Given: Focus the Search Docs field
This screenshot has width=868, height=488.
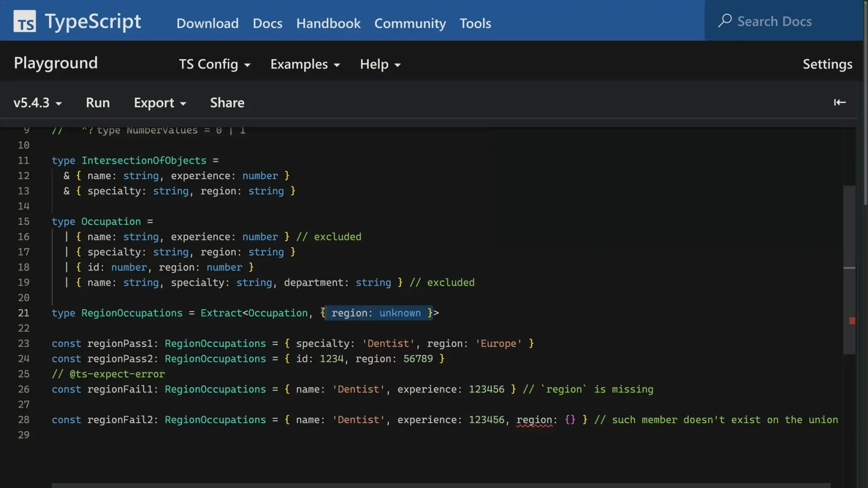Looking at the screenshot, I should tap(783, 21).
